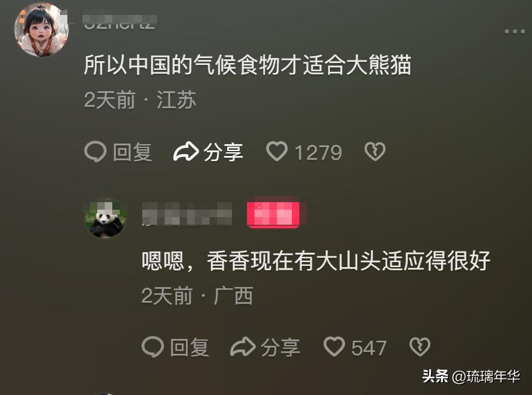
Task: Tap the pink badge next to username
Action: click(273, 214)
